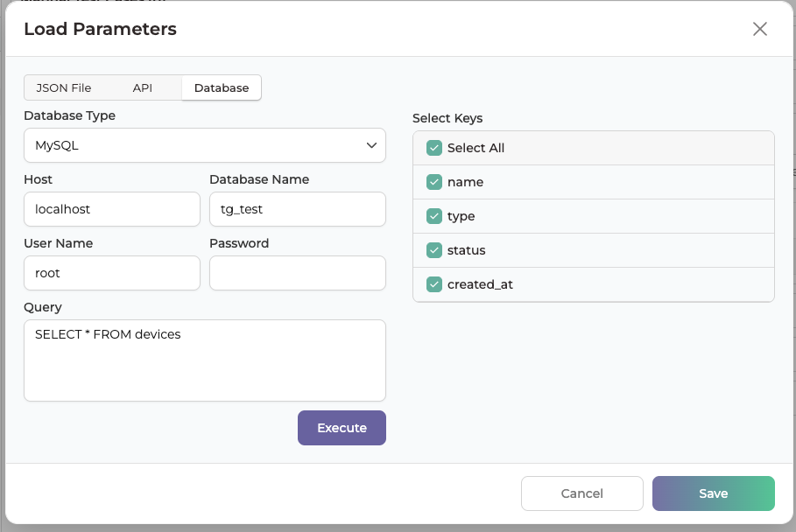The width and height of the screenshot is (796, 532).
Task: Open the API tab
Action: (x=142, y=87)
